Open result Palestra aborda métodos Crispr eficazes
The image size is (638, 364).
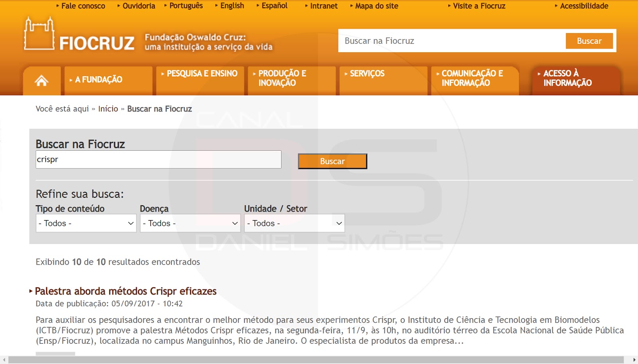pos(126,291)
